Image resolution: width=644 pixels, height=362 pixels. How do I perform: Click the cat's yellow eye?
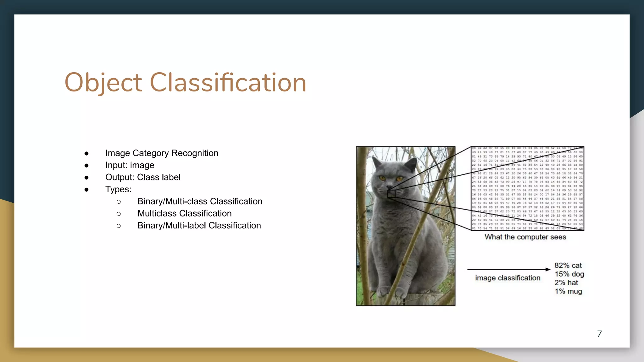382,178
